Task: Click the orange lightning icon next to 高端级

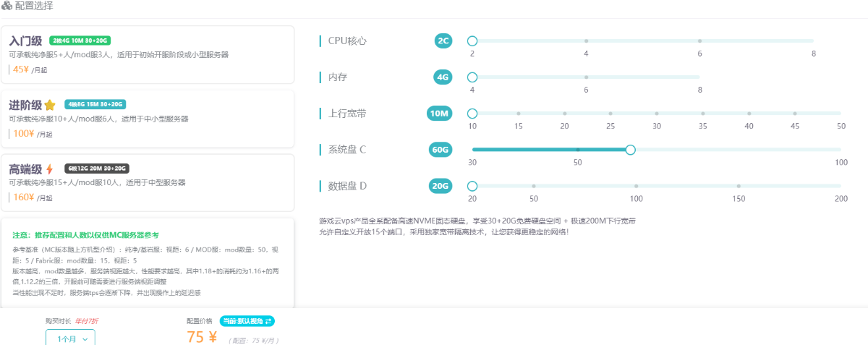Action: coord(49,169)
